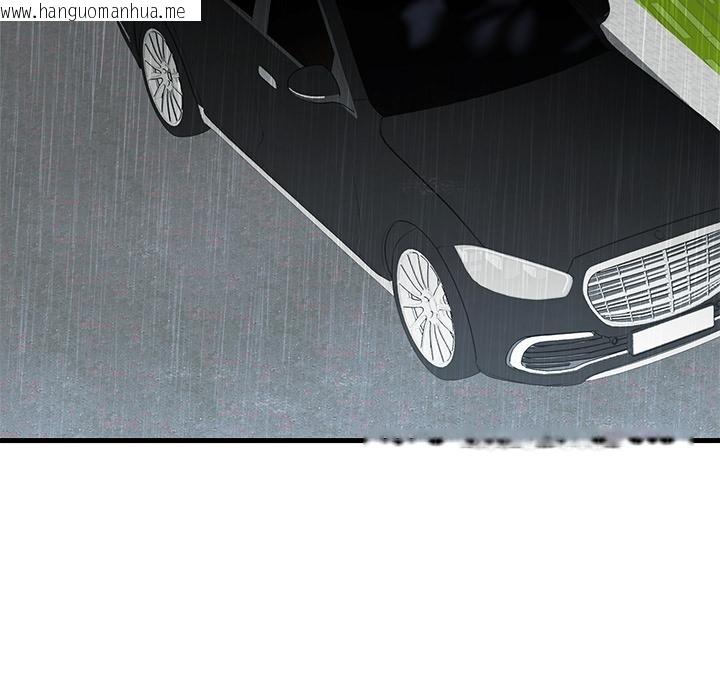Click the blank white license plate
720x700 pixels.
tap(672, 331)
